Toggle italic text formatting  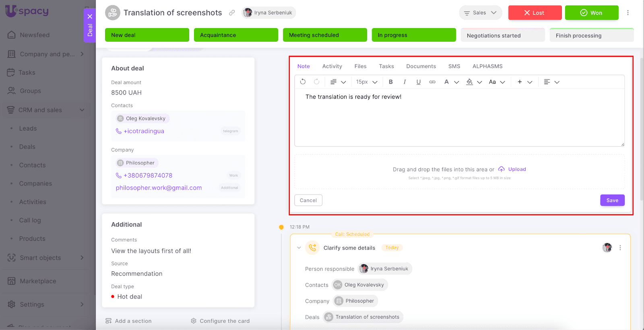[405, 82]
